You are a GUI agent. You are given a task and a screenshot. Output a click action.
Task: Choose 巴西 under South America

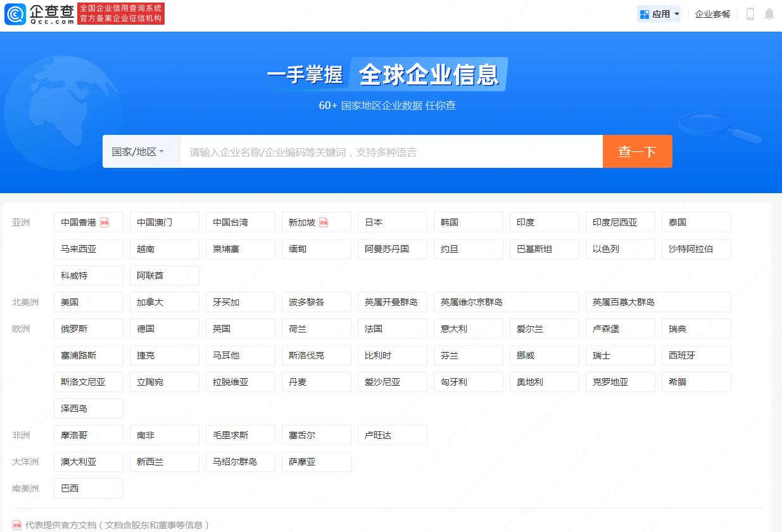(88, 488)
